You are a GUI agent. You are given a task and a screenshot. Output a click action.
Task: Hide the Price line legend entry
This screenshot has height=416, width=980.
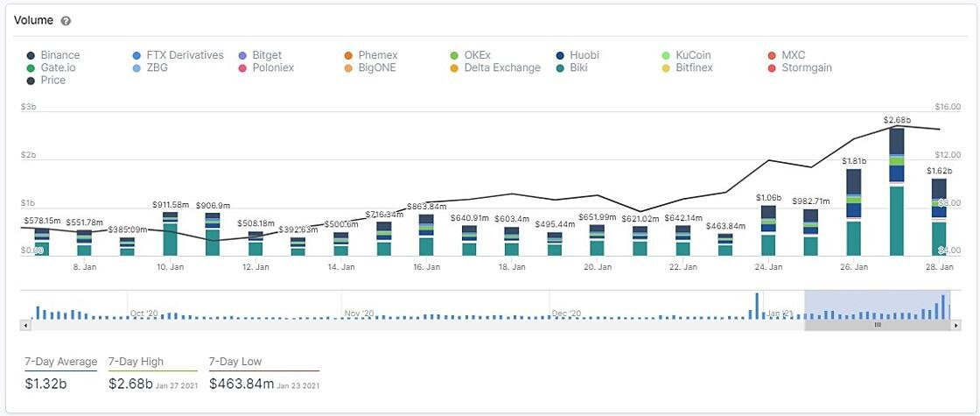pyautogui.click(x=45, y=80)
